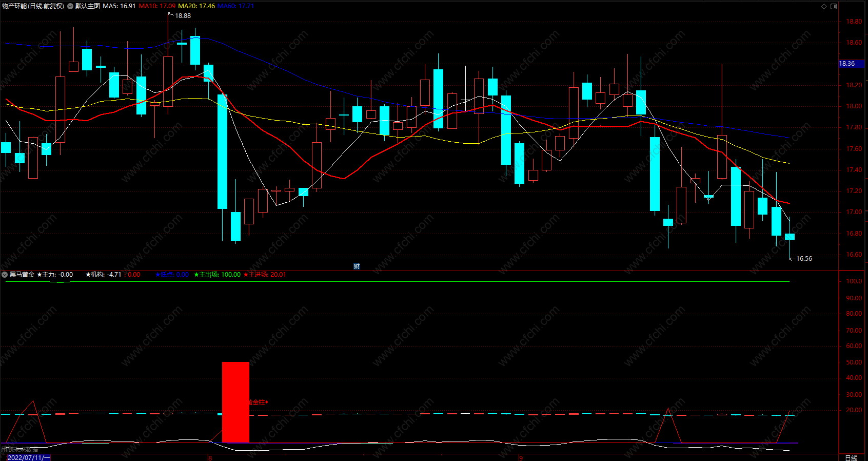Click the blue ★低点: 0.00 value
The image size is (868, 461).
[172, 275]
